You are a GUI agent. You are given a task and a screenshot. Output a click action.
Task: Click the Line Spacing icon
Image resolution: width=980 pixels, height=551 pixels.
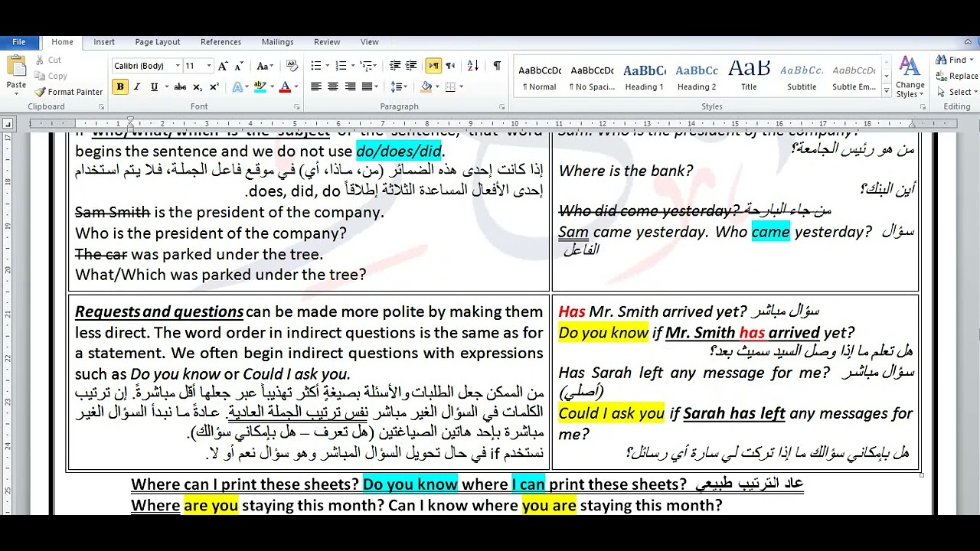[397, 86]
